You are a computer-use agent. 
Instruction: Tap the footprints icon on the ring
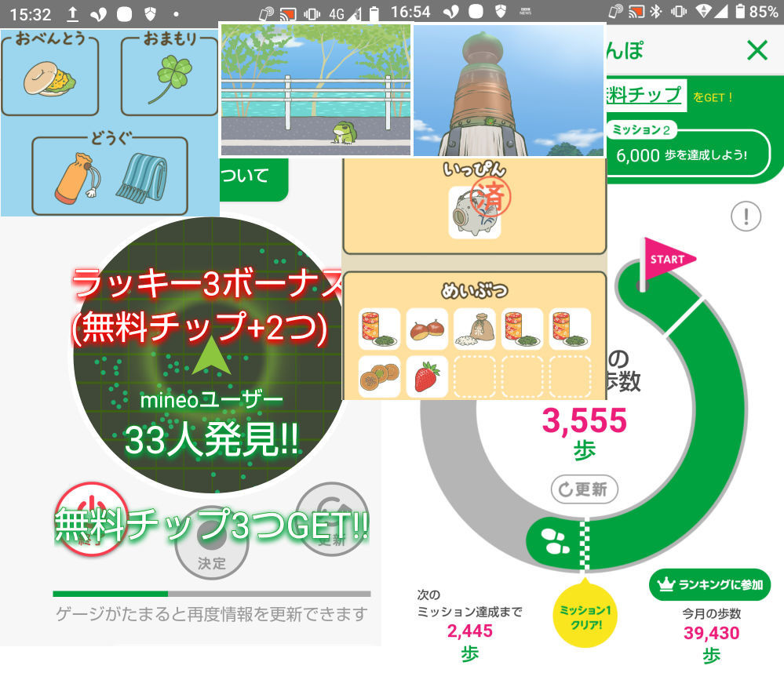click(556, 542)
